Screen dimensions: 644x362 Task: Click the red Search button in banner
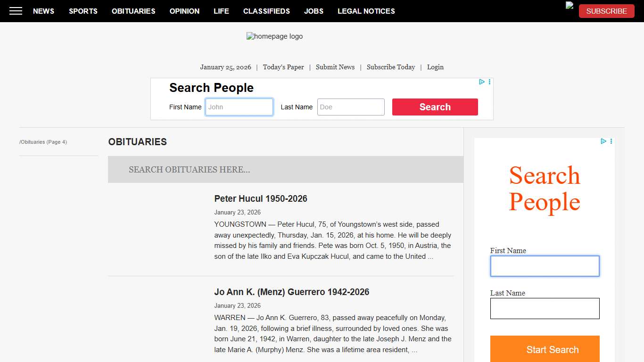(x=435, y=107)
